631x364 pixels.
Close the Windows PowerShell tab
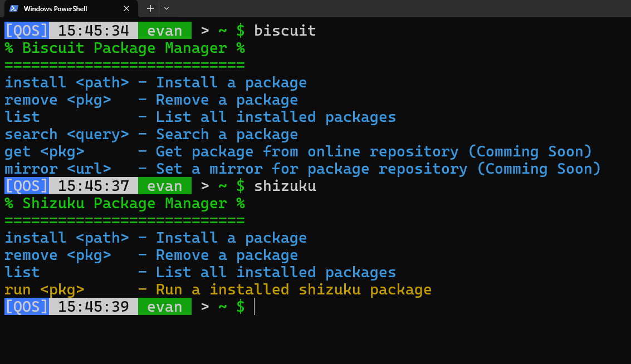[126, 8]
